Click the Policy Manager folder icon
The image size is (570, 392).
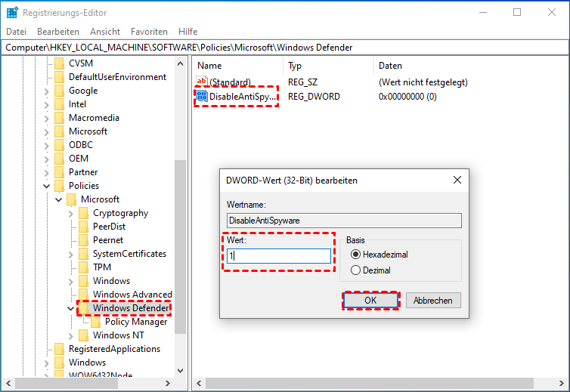pos(96,322)
